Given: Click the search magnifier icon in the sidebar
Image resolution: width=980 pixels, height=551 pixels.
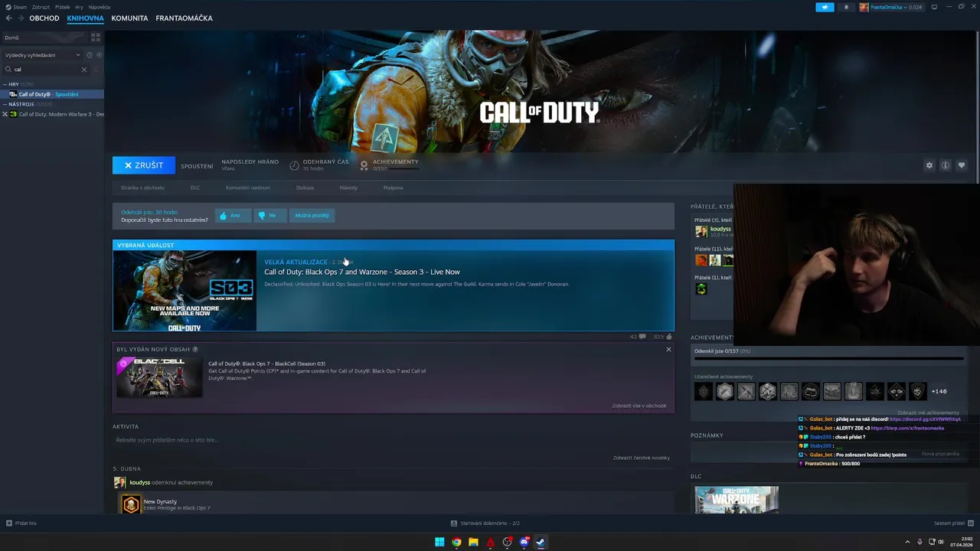Looking at the screenshot, I should coord(8,70).
